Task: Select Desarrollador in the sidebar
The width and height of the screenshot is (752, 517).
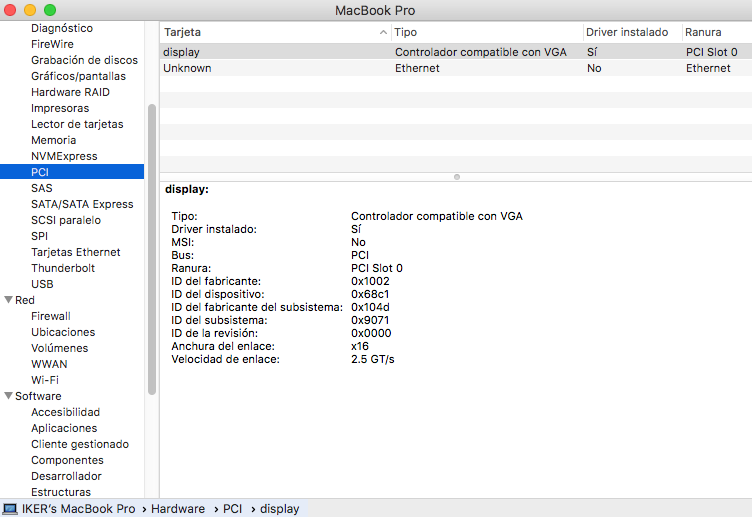Action: (66, 476)
